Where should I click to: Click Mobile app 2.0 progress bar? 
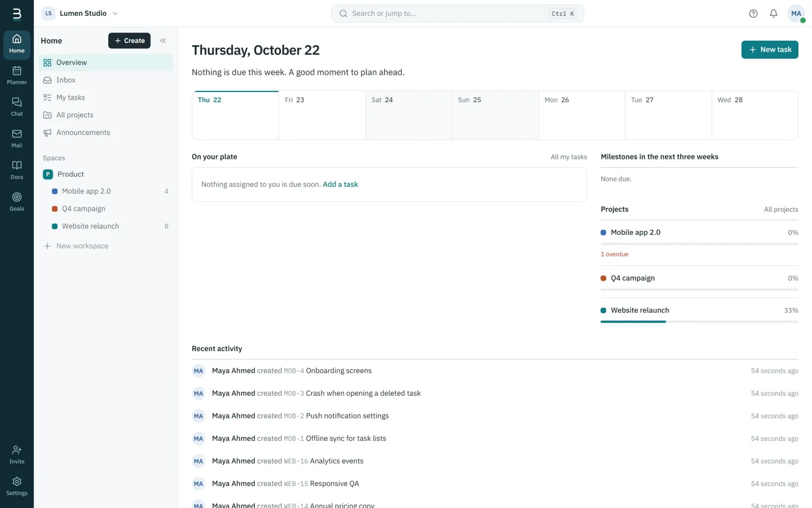coord(699,244)
